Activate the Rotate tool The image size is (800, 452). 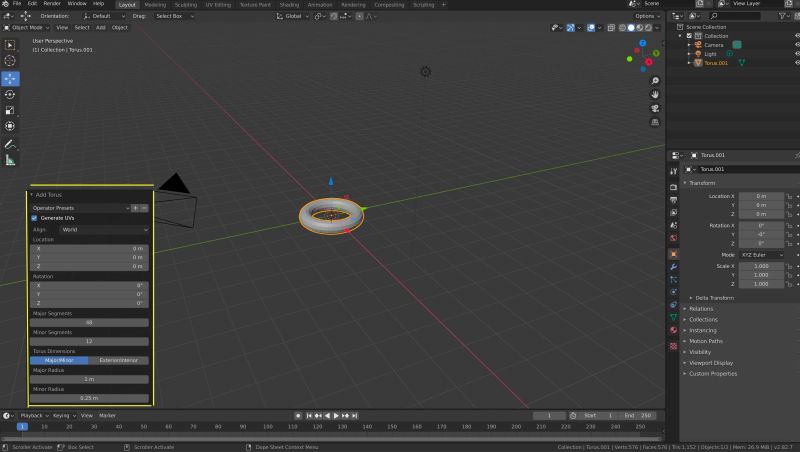[10, 94]
